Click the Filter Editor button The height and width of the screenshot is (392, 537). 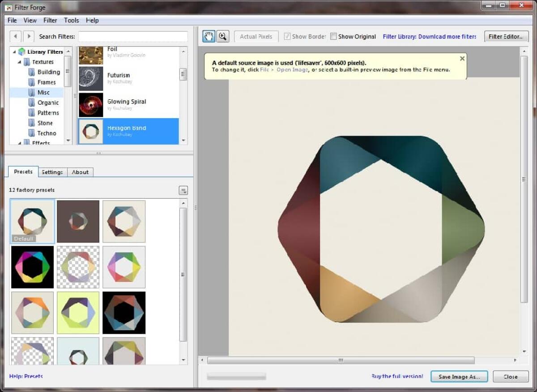[506, 36]
